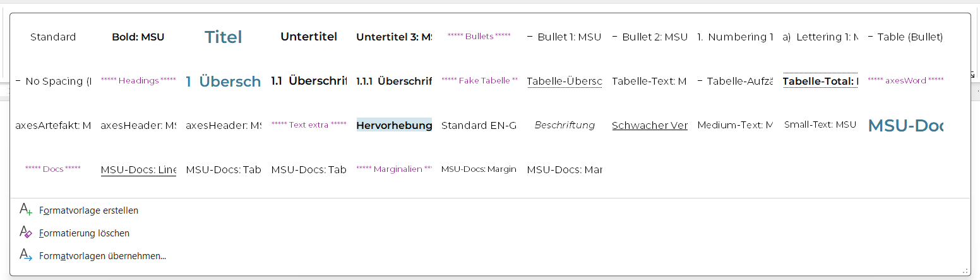Click the Formatvorlage erstellen icon
980x280 pixels.
26,210
